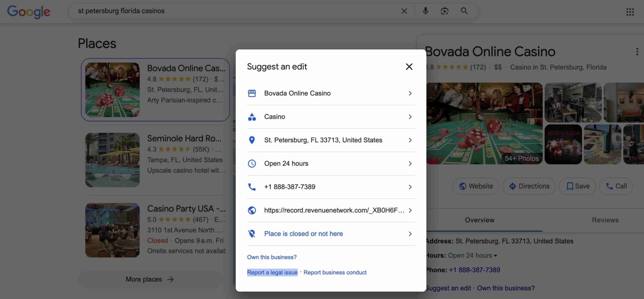Expand the Casino category row
This screenshot has width=644, height=299.
point(330,117)
